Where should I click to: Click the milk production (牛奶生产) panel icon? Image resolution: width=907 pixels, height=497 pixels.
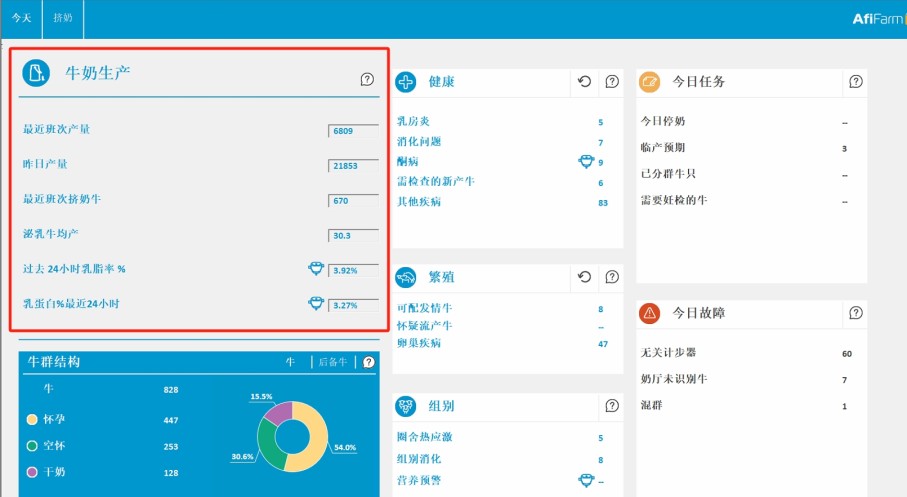click(x=36, y=73)
